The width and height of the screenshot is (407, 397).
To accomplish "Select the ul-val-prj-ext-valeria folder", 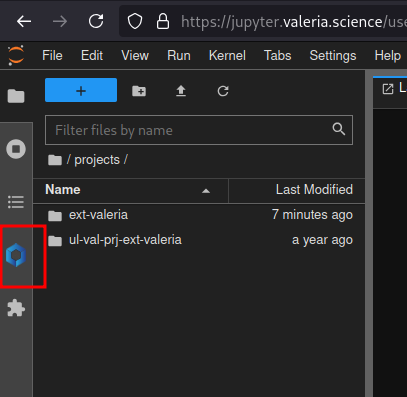I will tap(199, 240).
